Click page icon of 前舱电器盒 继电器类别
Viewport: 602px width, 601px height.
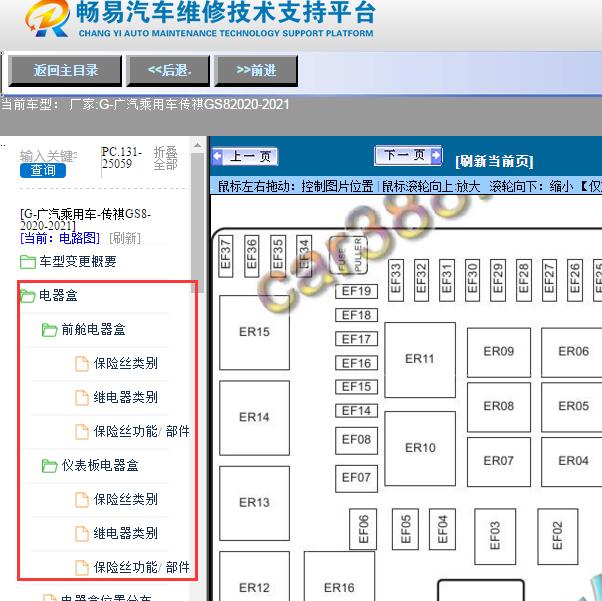[81, 397]
